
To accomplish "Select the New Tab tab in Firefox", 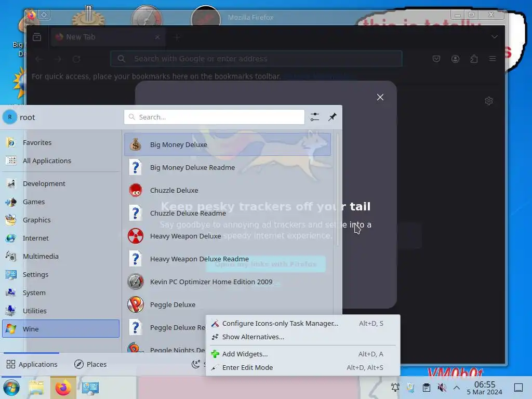I will tap(108, 37).
